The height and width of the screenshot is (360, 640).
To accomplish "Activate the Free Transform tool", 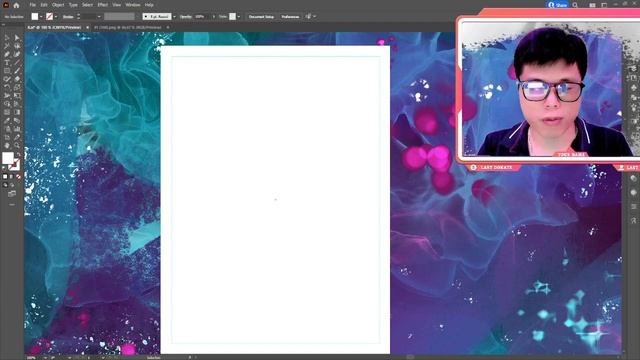I will (x=17, y=95).
